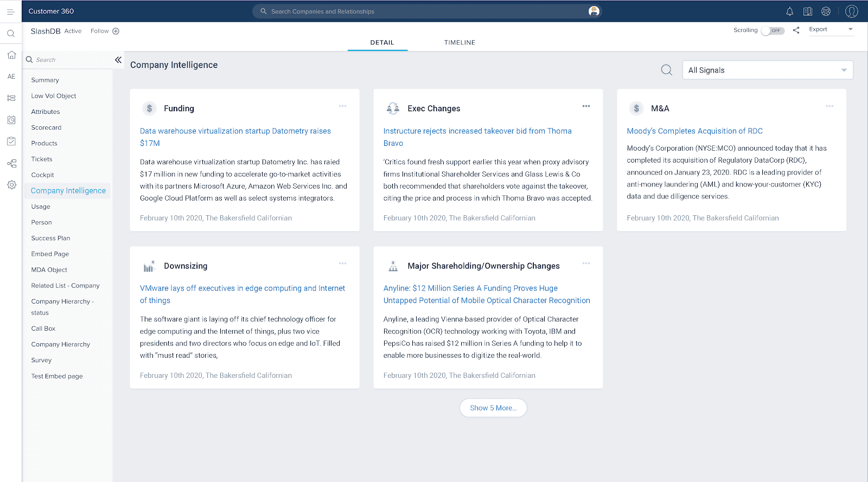Open Moody's Completes Acquisition of RDC link
868x482 pixels.
click(694, 131)
